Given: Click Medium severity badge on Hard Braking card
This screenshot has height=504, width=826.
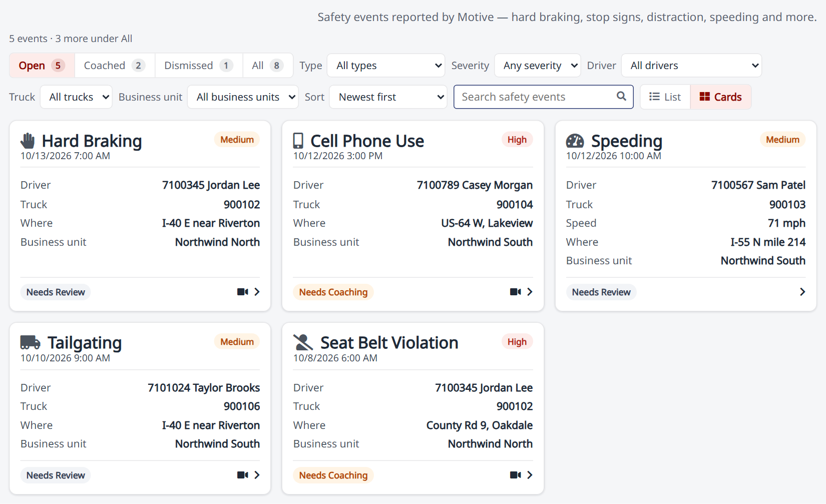Looking at the screenshot, I should click(237, 140).
